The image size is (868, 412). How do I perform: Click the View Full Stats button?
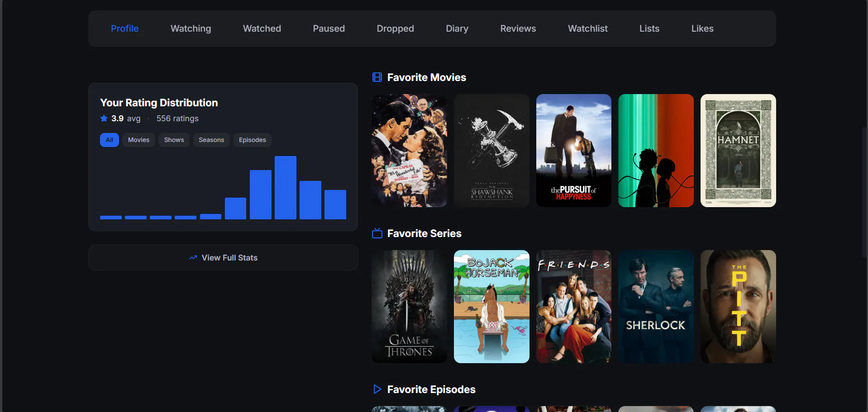point(223,258)
